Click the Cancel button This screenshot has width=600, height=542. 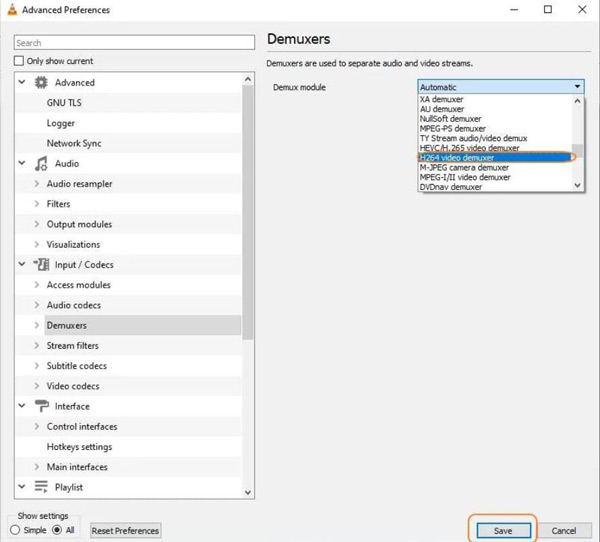point(564,531)
